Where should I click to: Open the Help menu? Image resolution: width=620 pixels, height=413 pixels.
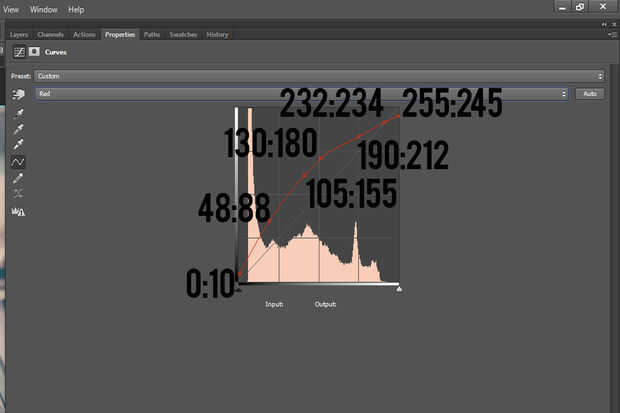(76, 9)
